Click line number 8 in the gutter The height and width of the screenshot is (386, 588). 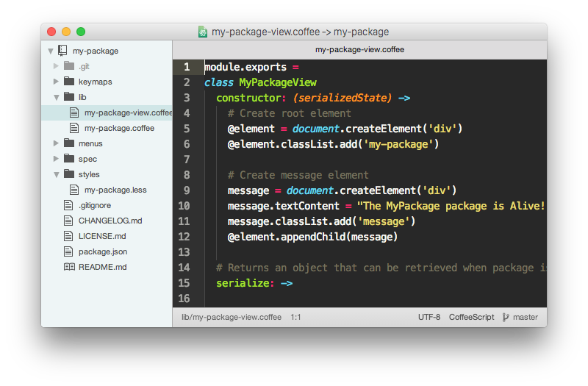(184, 175)
